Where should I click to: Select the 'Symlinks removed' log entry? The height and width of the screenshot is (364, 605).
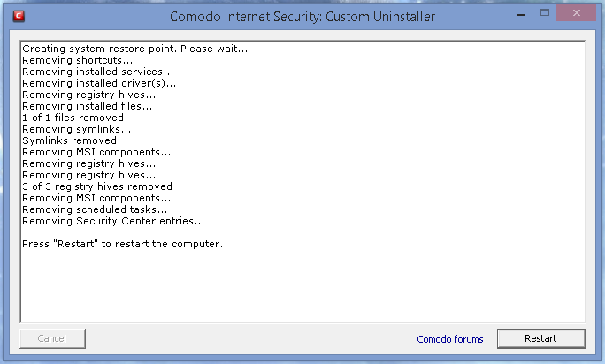(x=69, y=140)
